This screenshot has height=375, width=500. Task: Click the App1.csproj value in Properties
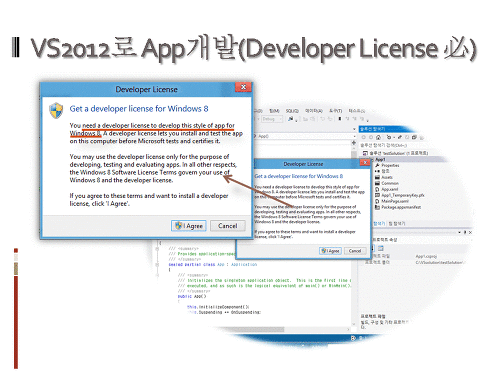pos(426,256)
